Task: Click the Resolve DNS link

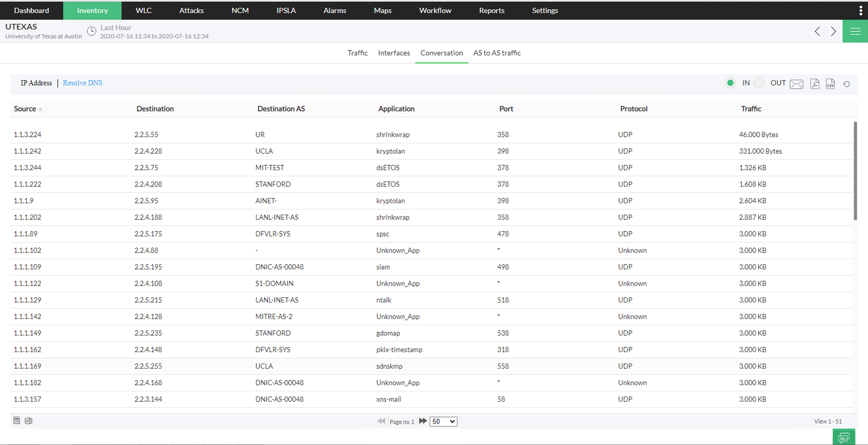Action: tap(82, 83)
